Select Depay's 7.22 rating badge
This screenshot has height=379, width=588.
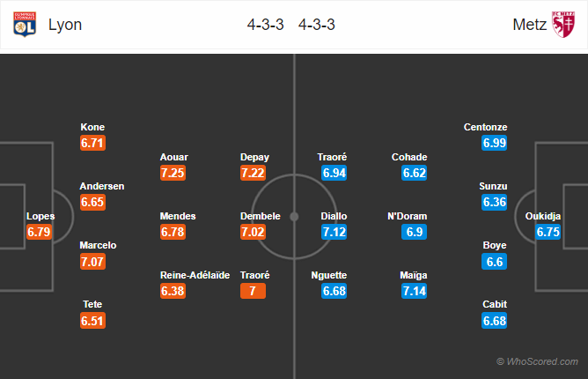pyautogui.click(x=254, y=173)
